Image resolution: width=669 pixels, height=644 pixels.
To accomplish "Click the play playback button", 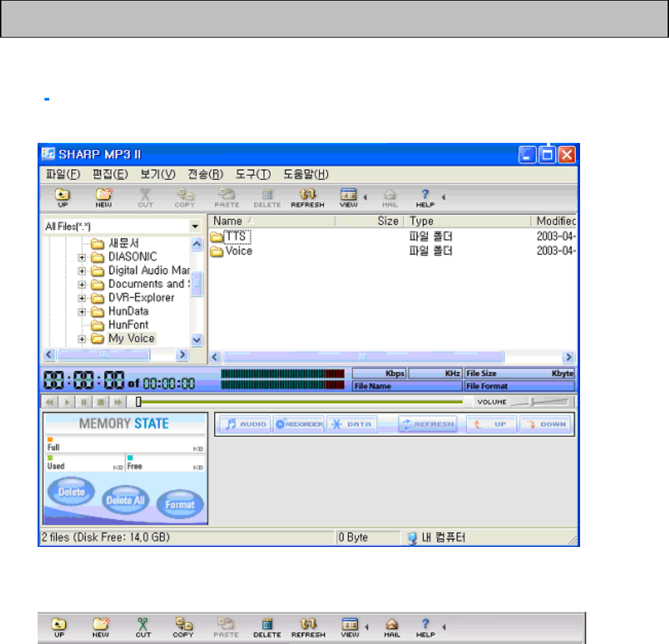I will click(x=66, y=402).
